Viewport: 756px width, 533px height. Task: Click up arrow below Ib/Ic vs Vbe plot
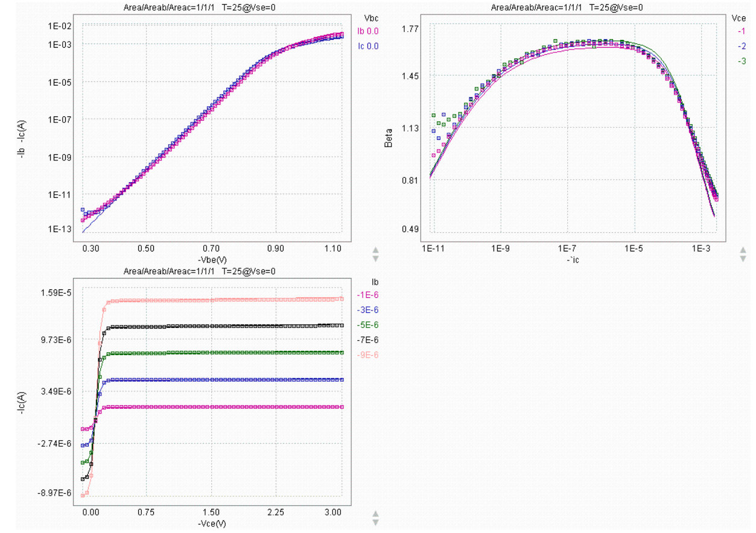pyautogui.click(x=375, y=250)
